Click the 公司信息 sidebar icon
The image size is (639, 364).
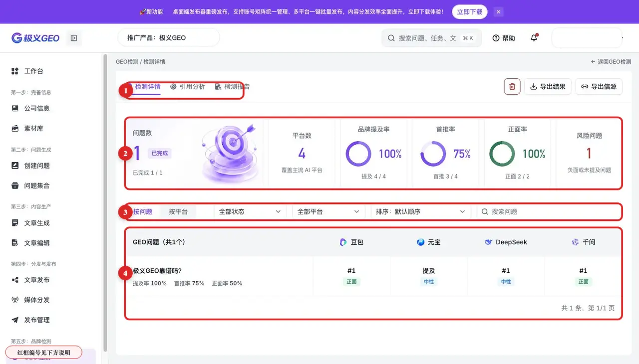coord(15,108)
